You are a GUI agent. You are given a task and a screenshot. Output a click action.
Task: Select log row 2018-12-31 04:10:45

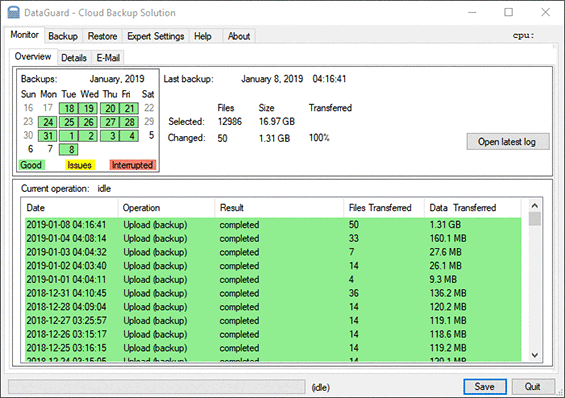coord(273,293)
